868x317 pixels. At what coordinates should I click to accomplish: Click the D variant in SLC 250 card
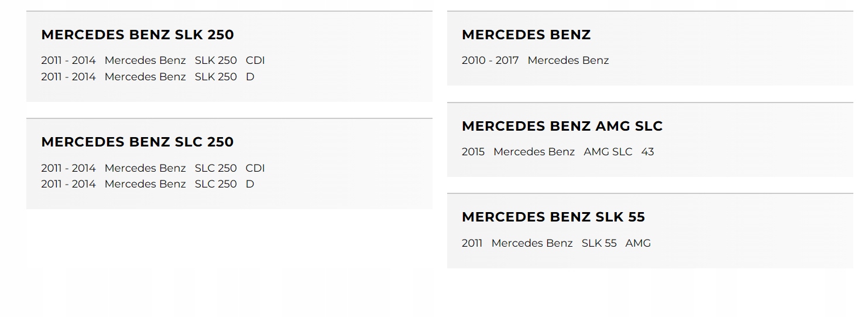[x=250, y=184]
